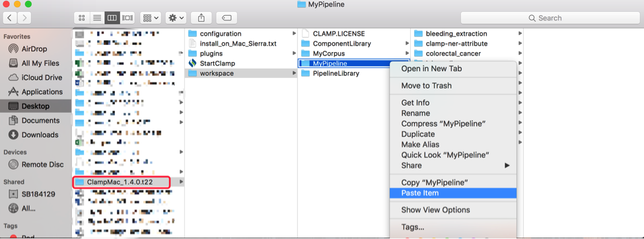Switch to list view in toolbar

[x=97, y=18]
